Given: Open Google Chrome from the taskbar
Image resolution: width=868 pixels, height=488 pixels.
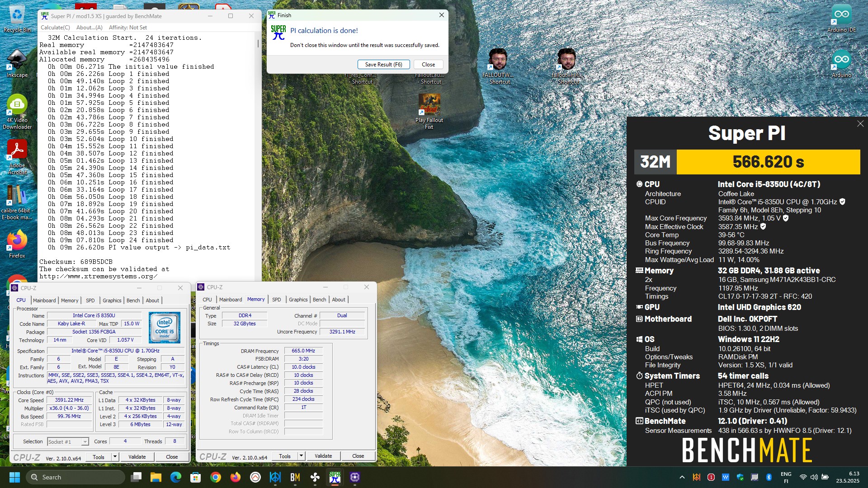Looking at the screenshot, I should 216,477.
